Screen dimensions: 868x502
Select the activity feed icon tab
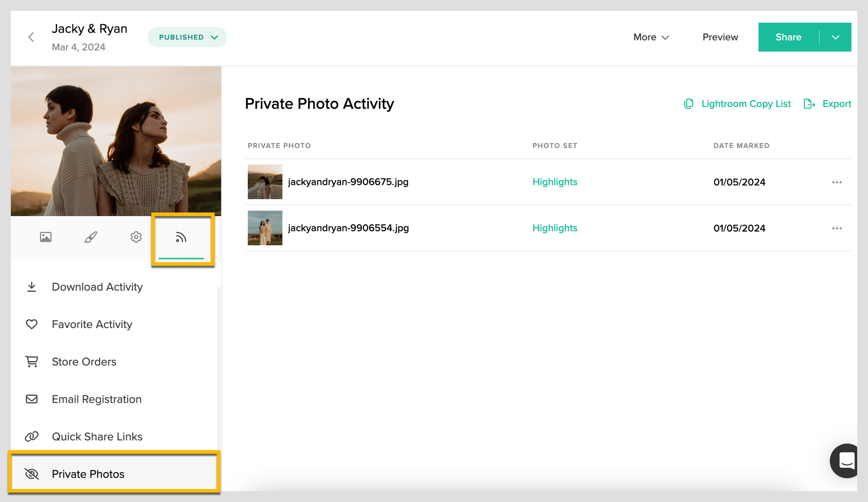(x=181, y=237)
